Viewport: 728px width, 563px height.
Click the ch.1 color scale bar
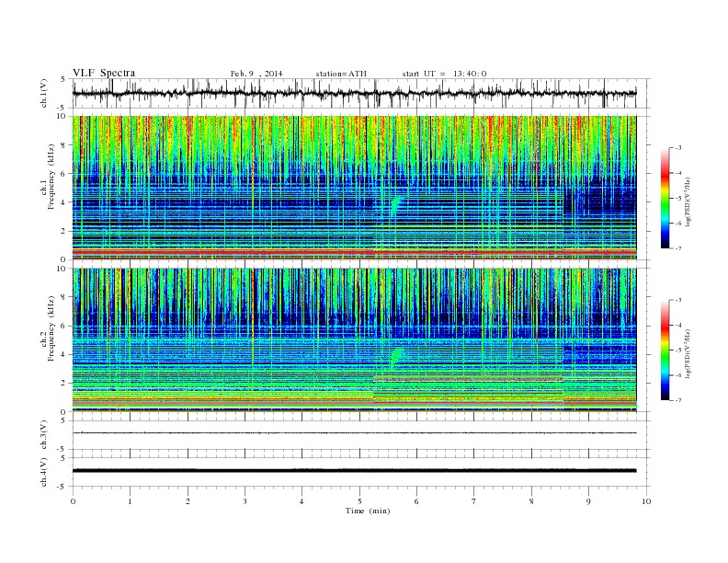coord(665,198)
